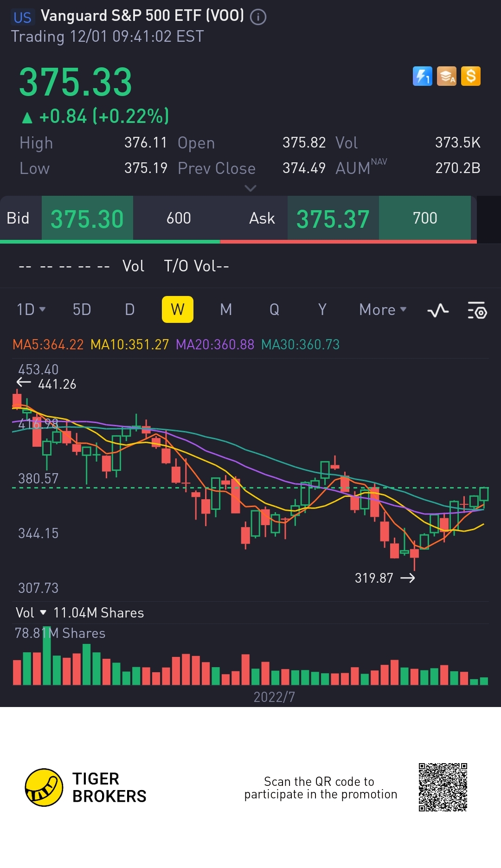Switch to quarterly Q chart tab

[x=274, y=309]
